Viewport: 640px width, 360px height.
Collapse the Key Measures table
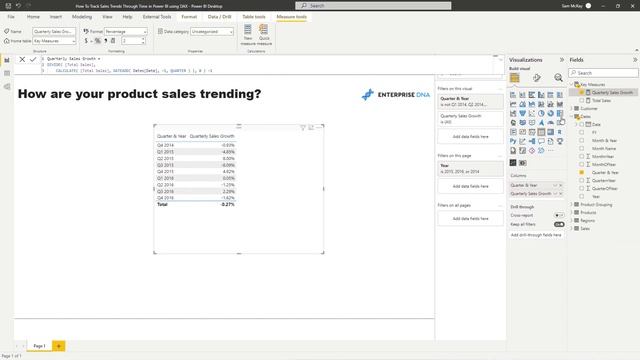click(x=572, y=84)
